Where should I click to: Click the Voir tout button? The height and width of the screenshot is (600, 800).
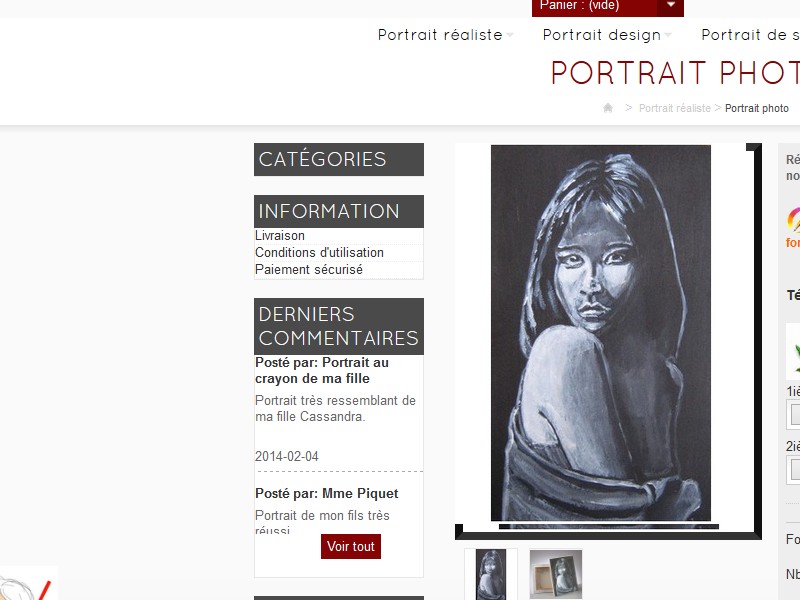[351, 546]
